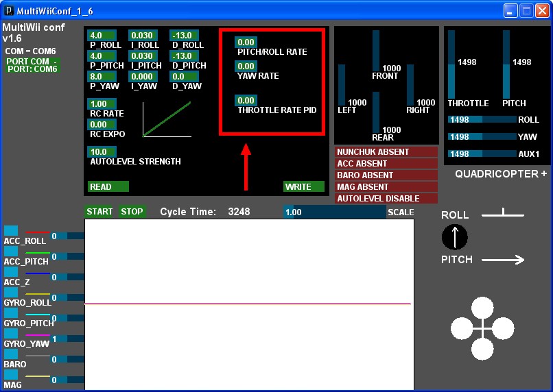This screenshot has width=553, height=392.
Task: Click the ACC ABSENT status indicator
Action: click(386, 164)
